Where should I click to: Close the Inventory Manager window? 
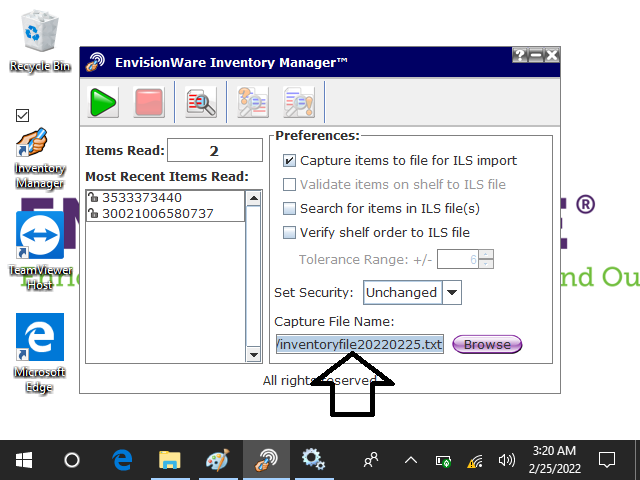[552, 55]
